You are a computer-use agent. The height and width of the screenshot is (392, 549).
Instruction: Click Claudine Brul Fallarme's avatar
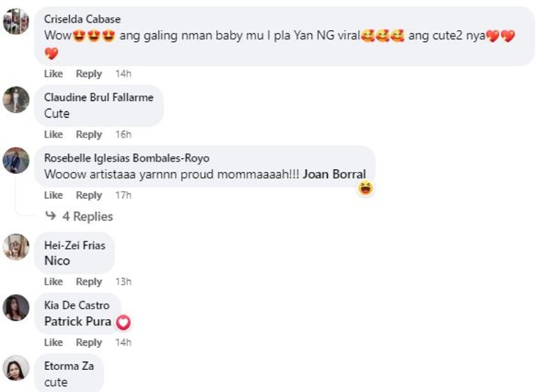point(16,99)
